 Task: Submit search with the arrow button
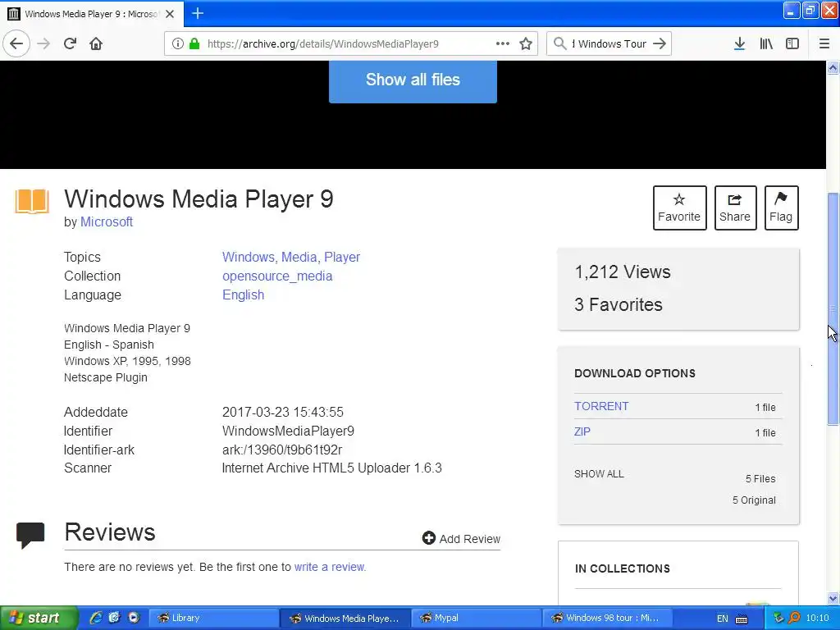pos(660,43)
